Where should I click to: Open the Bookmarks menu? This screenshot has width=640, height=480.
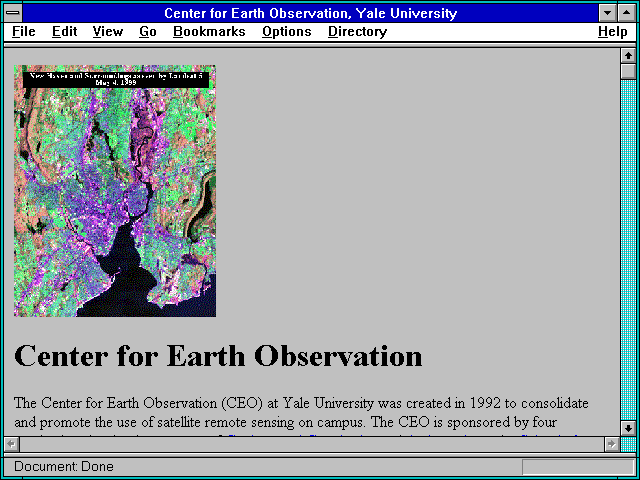209,32
